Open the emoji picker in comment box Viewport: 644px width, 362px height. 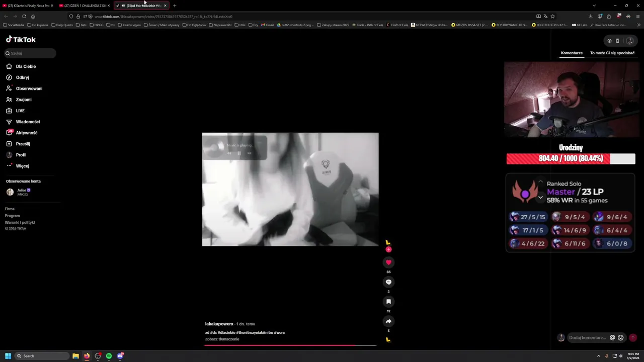[x=620, y=338]
